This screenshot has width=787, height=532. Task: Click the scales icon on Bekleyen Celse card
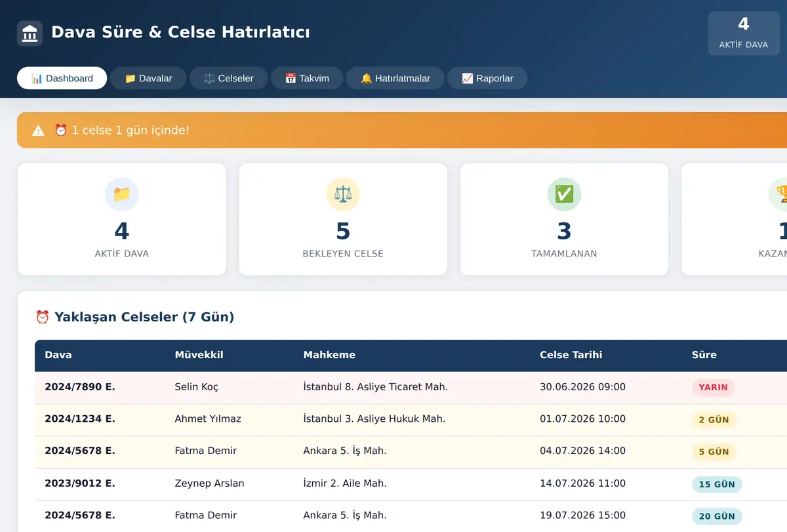coord(343,194)
